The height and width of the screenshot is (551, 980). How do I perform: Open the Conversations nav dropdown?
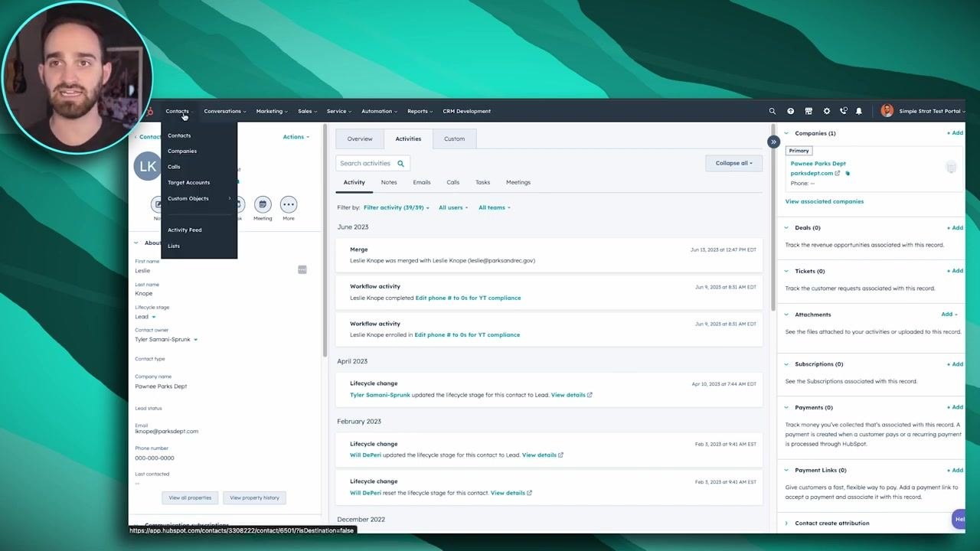point(225,111)
